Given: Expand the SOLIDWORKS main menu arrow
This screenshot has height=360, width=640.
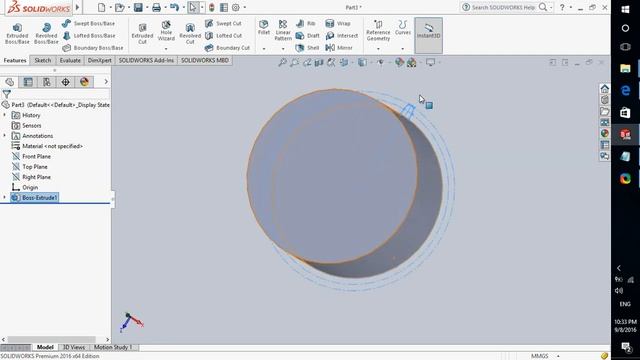Looking at the screenshot, I should 77,7.
